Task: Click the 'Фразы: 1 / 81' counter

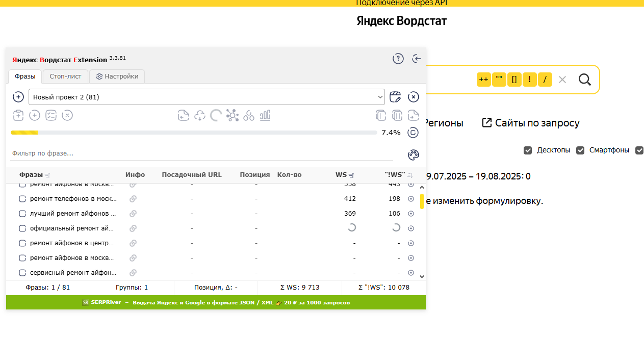Action: coord(48,288)
